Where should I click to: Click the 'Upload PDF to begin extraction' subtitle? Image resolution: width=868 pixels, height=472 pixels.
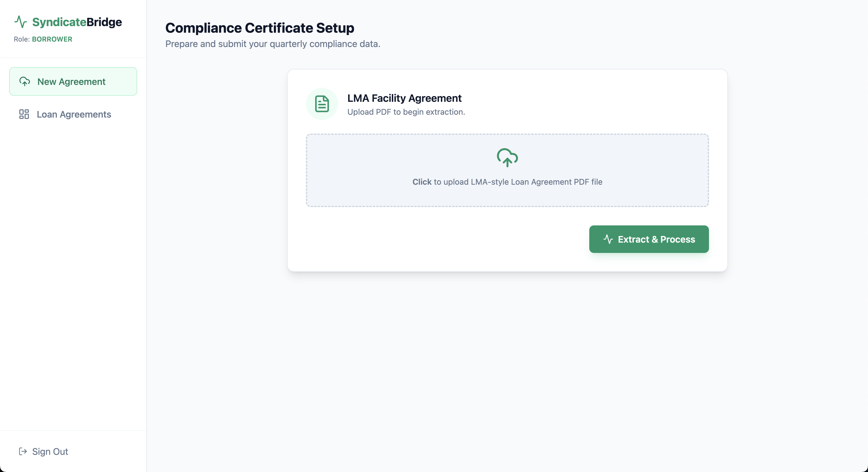point(406,112)
